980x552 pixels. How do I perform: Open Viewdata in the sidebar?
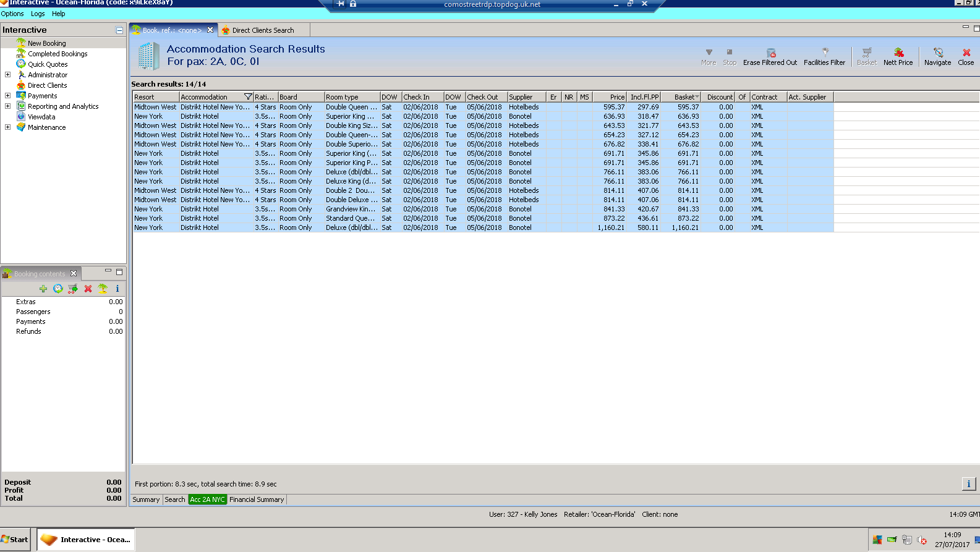pyautogui.click(x=41, y=117)
